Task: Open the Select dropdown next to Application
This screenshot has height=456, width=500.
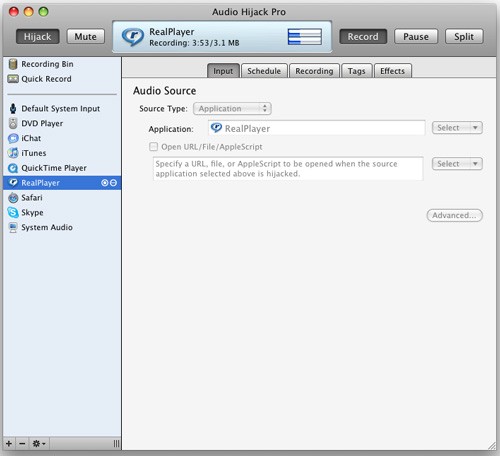Action: coord(457,128)
